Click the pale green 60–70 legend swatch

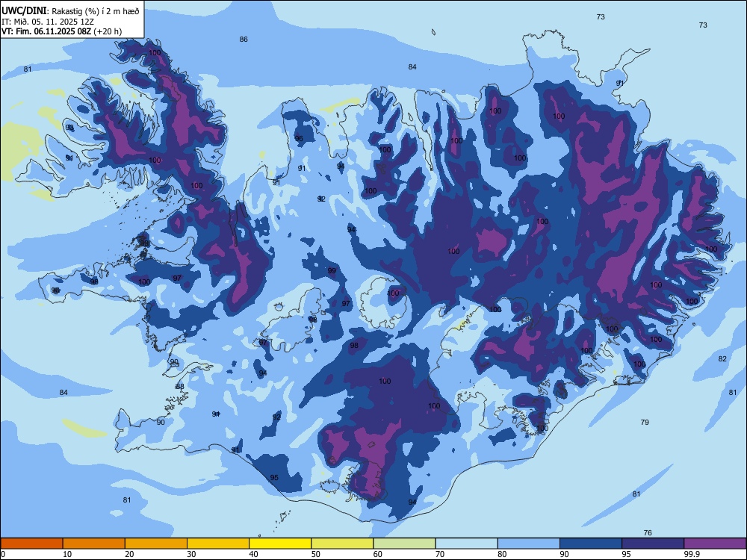click(404, 544)
